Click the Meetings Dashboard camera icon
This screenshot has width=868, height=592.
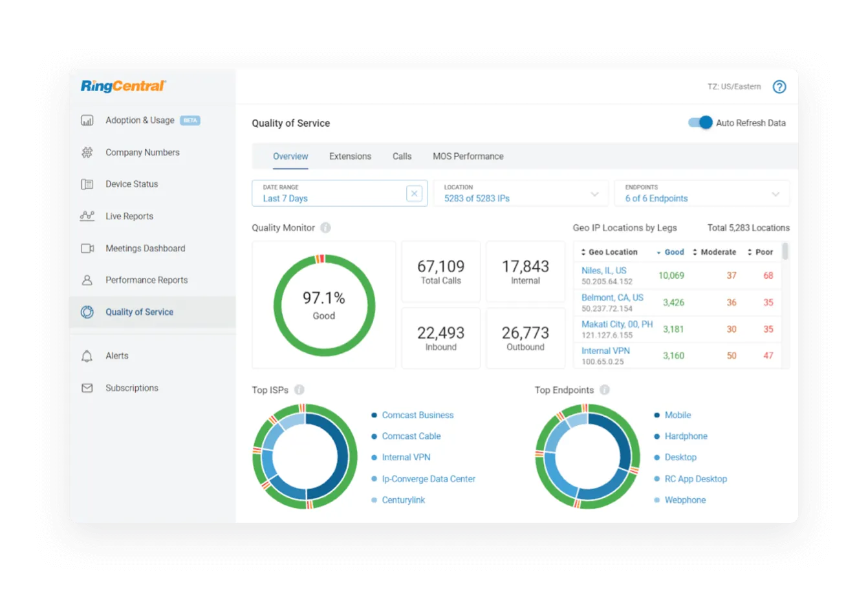(x=87, y=248)
